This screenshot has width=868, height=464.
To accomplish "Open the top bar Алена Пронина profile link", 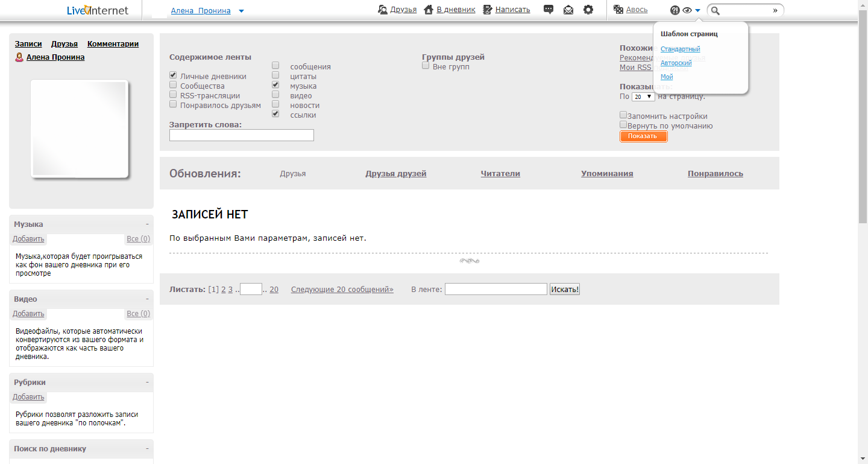I will click(x=201, y=11).
